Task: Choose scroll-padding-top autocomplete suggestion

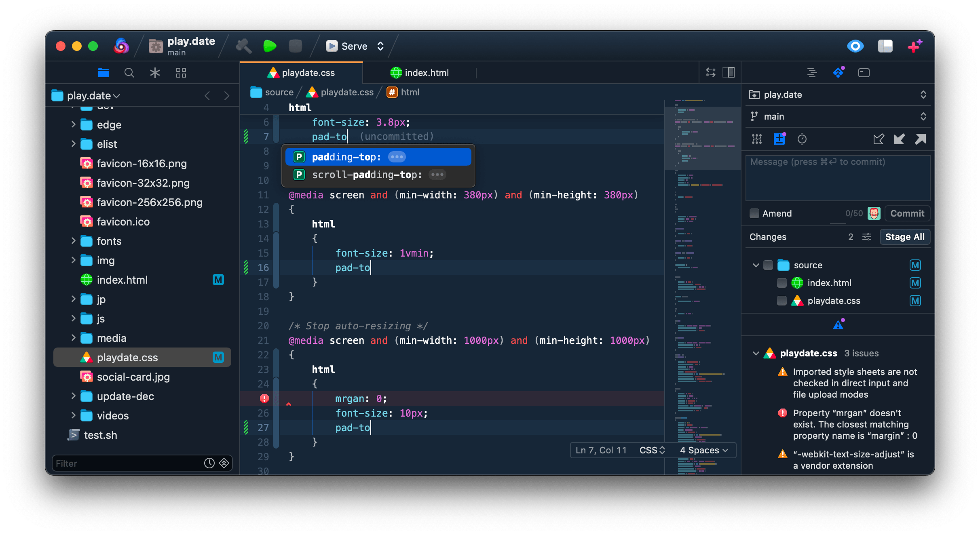Action: coord(367,175)
